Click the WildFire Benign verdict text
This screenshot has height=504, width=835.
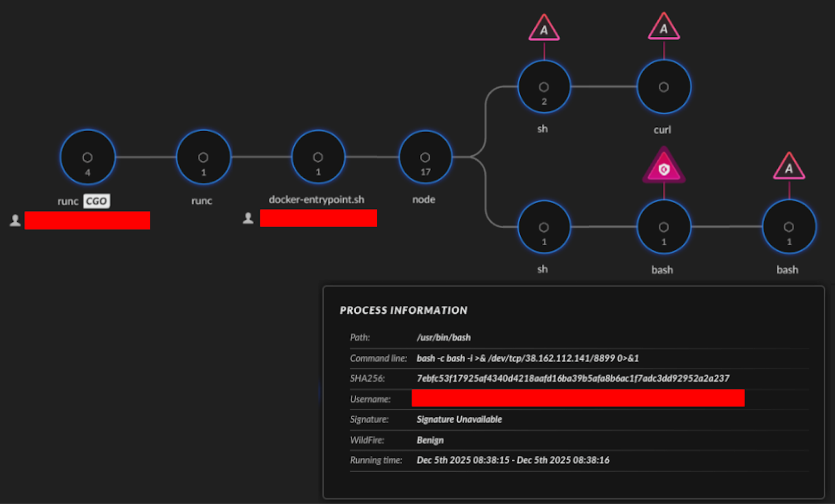click(x=429, y=440)
